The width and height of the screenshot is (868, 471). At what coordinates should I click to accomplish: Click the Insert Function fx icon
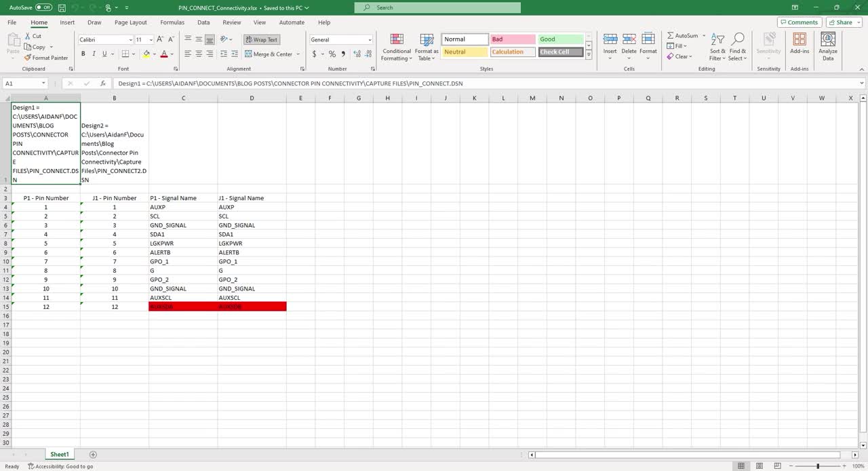point(103,83)
